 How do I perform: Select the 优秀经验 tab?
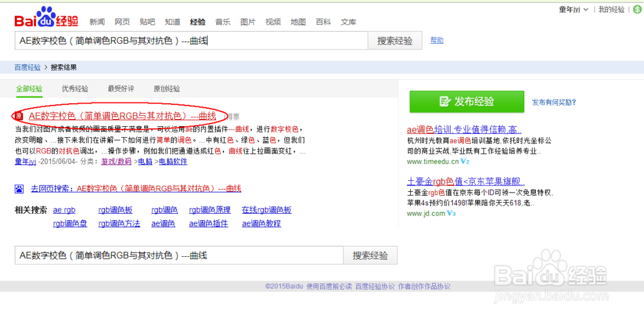(75, 89)
